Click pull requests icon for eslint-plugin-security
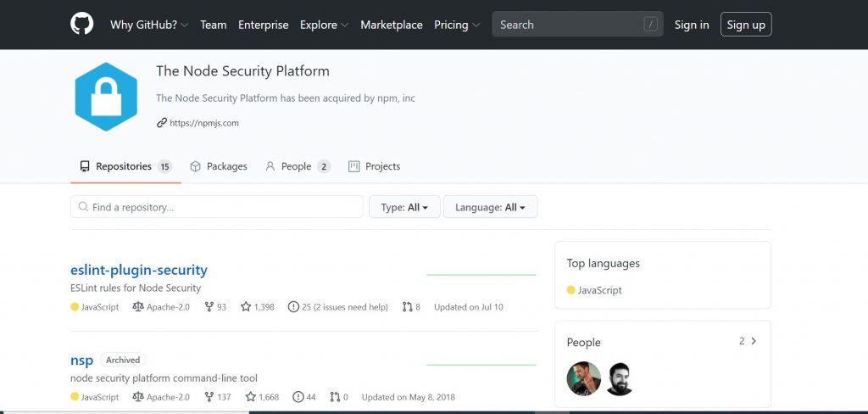Image resolution: width=868 pixels, height=414 pixels. tap(408, 306)
